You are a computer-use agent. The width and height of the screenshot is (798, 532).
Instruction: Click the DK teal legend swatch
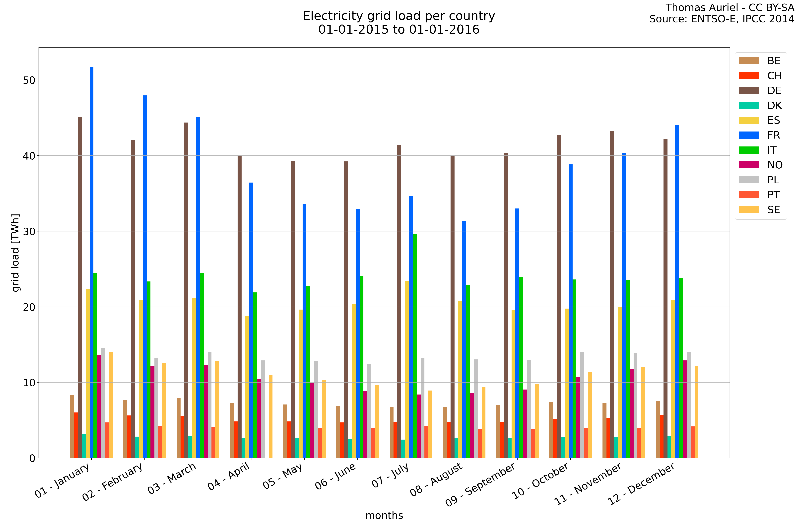(749, 106)
